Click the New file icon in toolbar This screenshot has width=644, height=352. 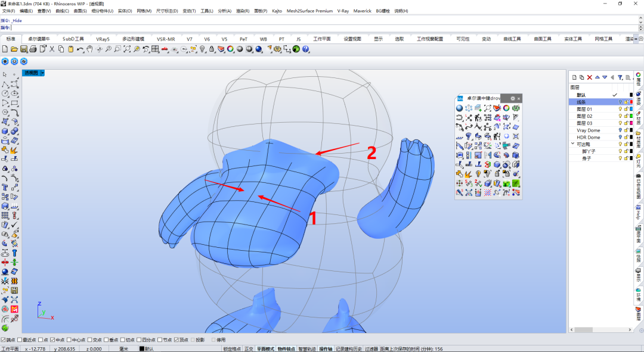[x=5, y=49]
